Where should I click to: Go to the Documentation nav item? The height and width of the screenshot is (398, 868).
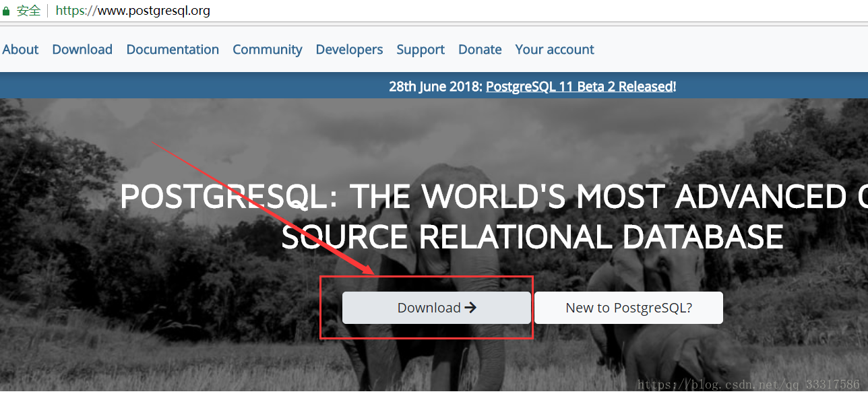point(173,49)
